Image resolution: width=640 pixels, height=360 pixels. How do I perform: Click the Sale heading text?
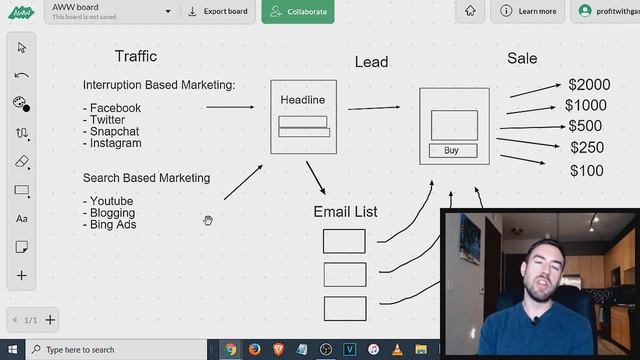tap(522, 58)
